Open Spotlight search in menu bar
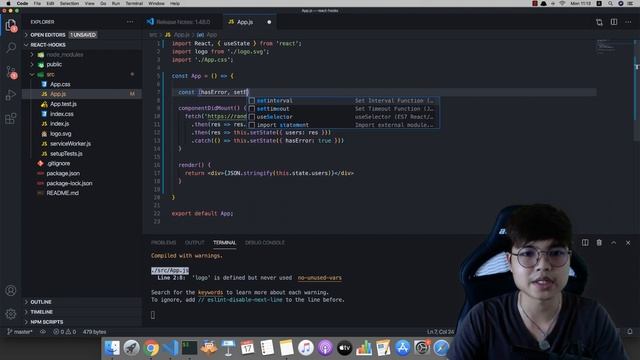The image size is (640, 360). [610, 3]
